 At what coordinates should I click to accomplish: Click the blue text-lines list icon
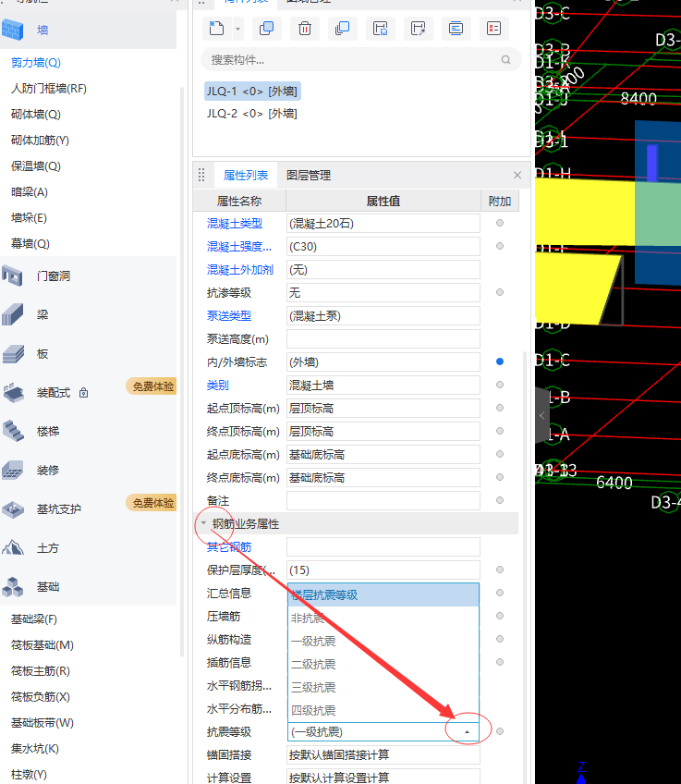456,28
